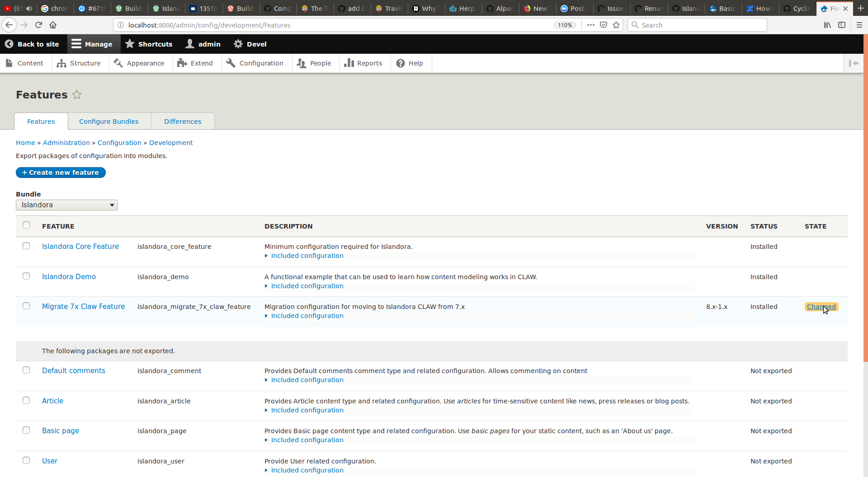Open the Migrate 7x Claw Feature link
868x477 pixels.
83,306
